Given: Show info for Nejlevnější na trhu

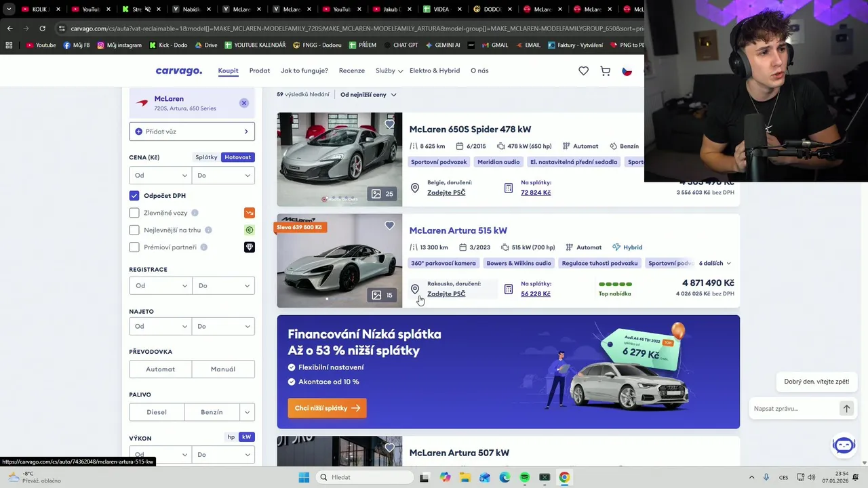Looking at the screenshot, I should [208, 230].
